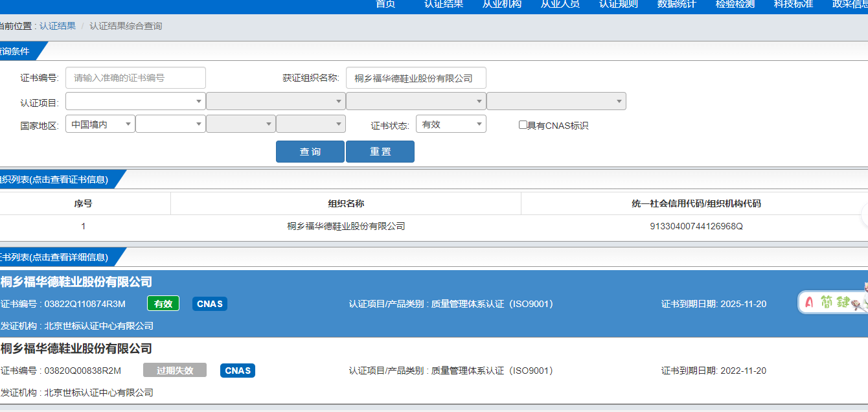The image size is (868, 412).
Task: Click 认证项目/产品类别 text on the 过期失效 certificate
Action: (x=451, y=371)
